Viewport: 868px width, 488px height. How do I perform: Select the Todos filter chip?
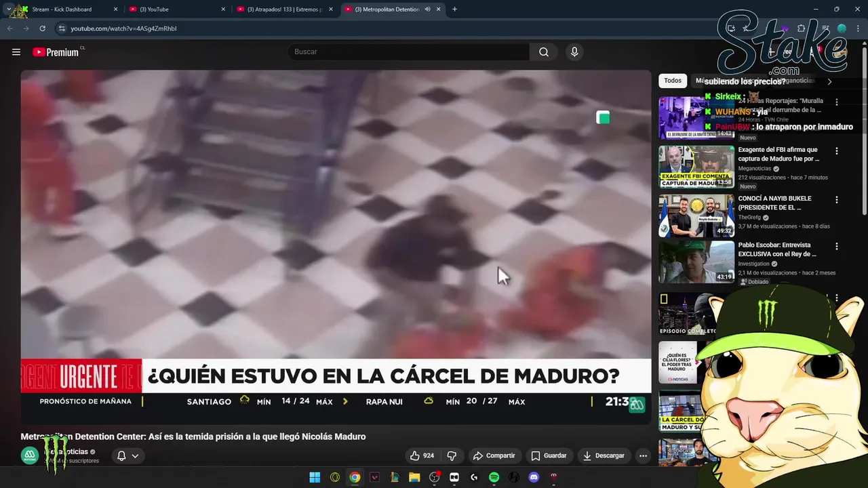pyautogui.click(x=673, y=81)
